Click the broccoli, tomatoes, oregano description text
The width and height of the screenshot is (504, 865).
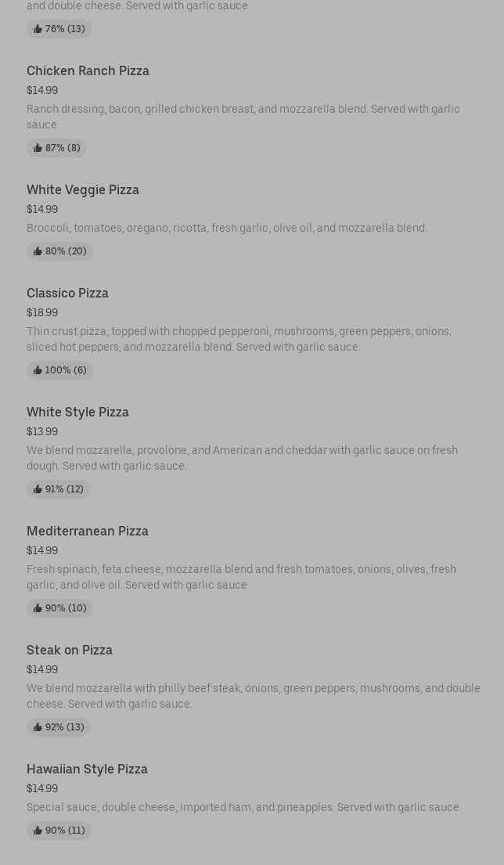pyautogui.click(x=227, y=228)
